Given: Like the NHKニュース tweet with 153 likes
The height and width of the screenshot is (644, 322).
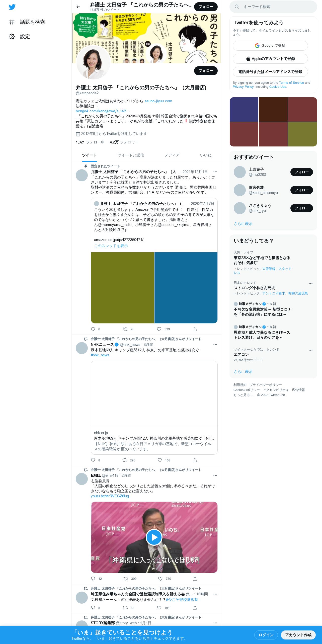Looking at the screenshot, I should pyautogui.click(x=160, y=460).
